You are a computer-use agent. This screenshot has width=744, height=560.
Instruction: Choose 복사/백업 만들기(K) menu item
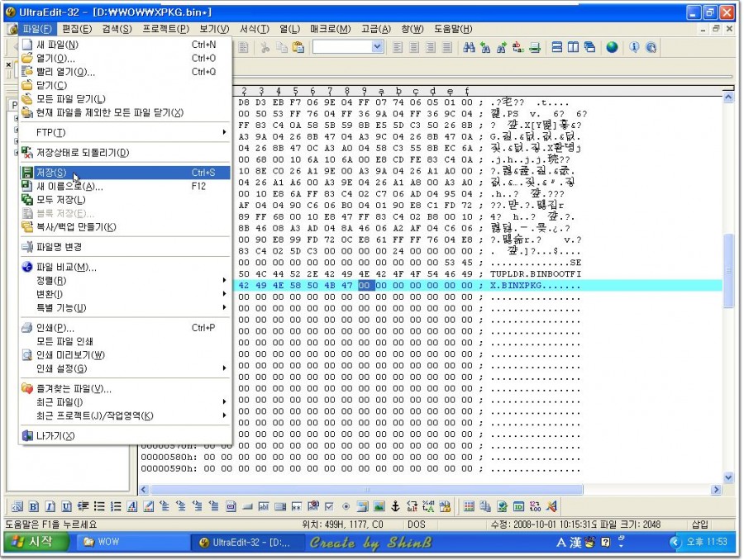pos(126,226)
